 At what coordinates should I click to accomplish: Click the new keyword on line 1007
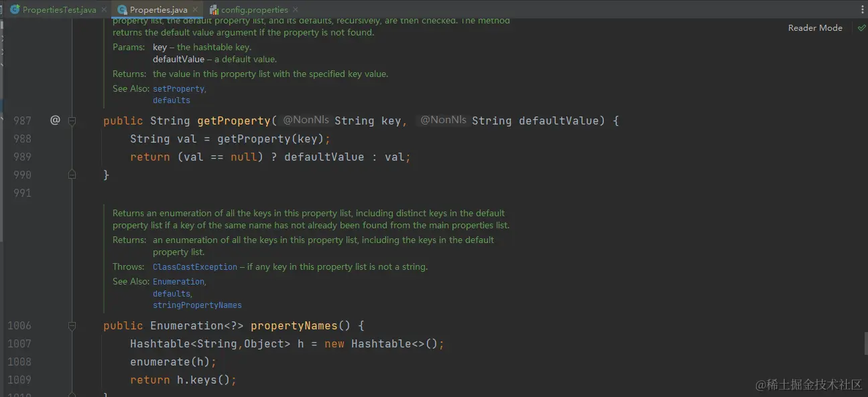[x=334, y=343]
